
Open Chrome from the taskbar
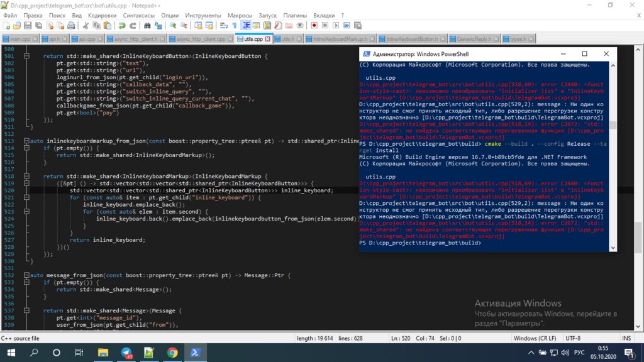[172, 353]
